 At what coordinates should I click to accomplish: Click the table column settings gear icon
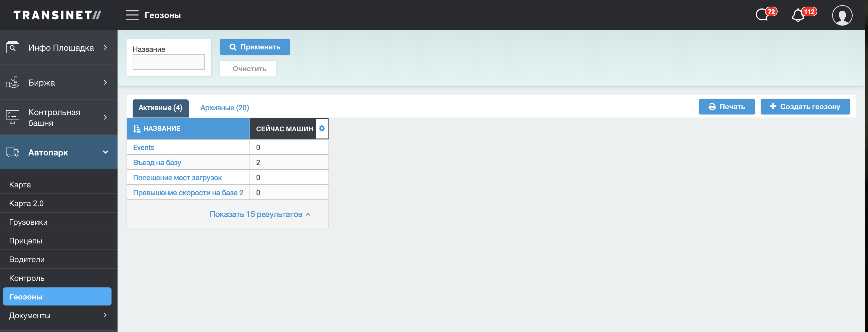322,128
